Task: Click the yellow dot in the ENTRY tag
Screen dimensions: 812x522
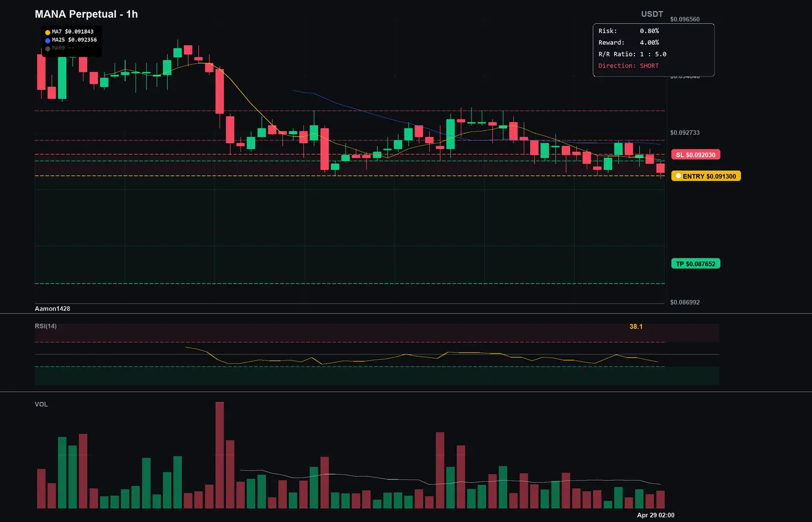Action: 678,176
